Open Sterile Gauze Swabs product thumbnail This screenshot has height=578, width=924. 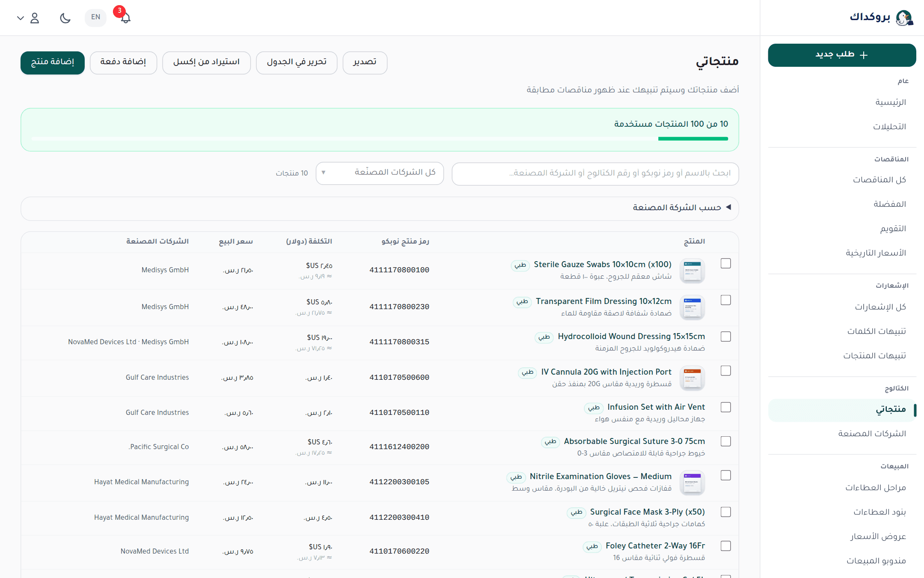692,271
